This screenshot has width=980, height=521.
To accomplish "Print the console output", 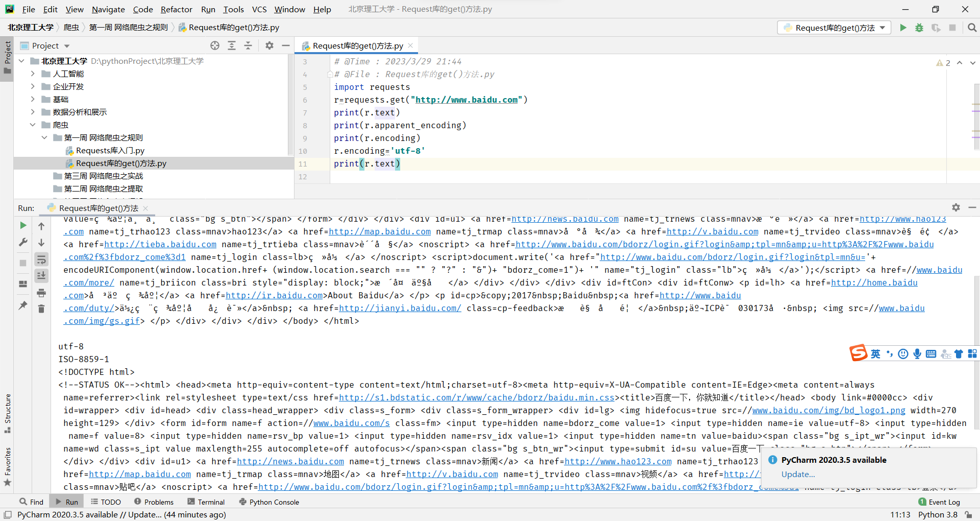I will pos(41,293).
